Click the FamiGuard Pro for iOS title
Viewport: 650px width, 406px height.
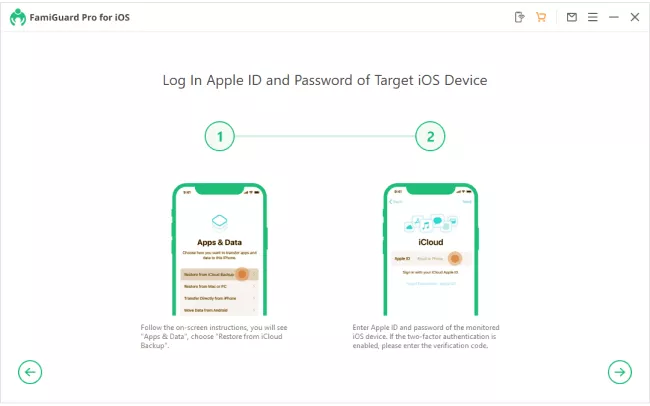pyautogui.click(x=80, y=17)
